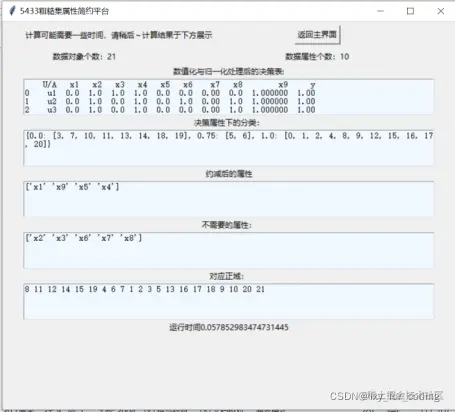Click the positive region numbers starting 8 11 12
455x412 pixels.
tap(145, 289)
